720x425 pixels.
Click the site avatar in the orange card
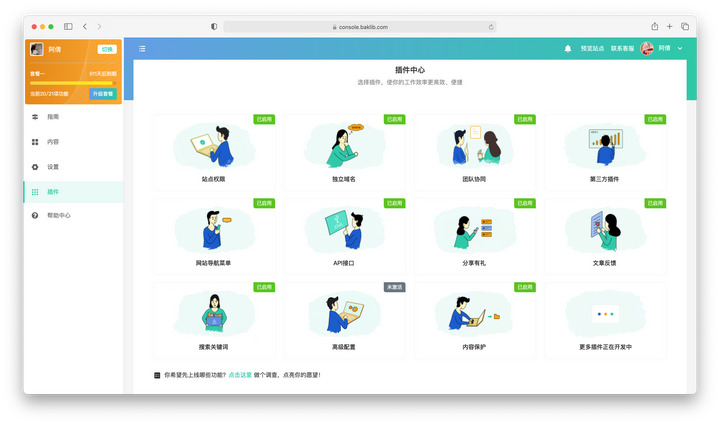tap(37, 49)
